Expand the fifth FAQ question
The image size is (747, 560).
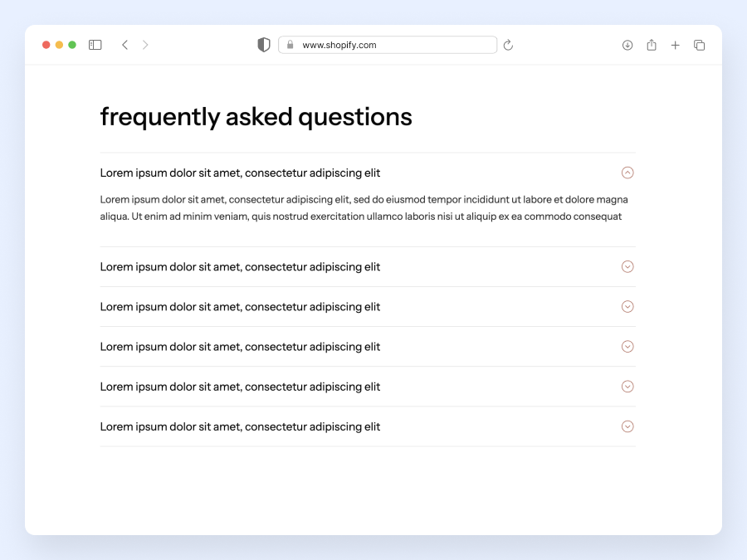(627, 386)
